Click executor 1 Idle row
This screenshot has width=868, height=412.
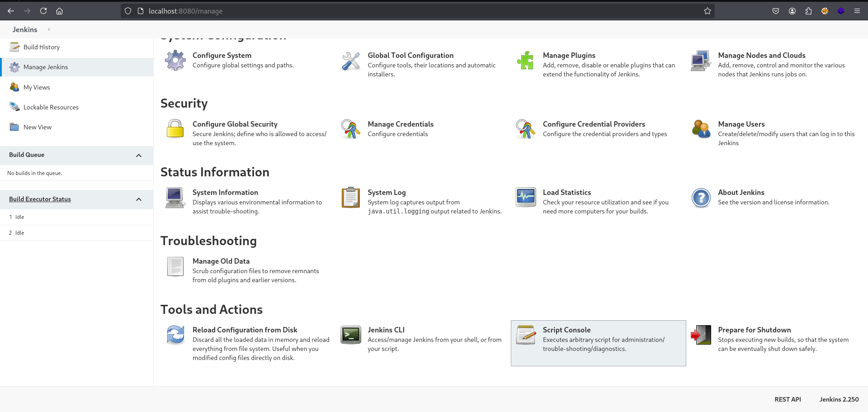pyautogui.click(x=76, y=217)
